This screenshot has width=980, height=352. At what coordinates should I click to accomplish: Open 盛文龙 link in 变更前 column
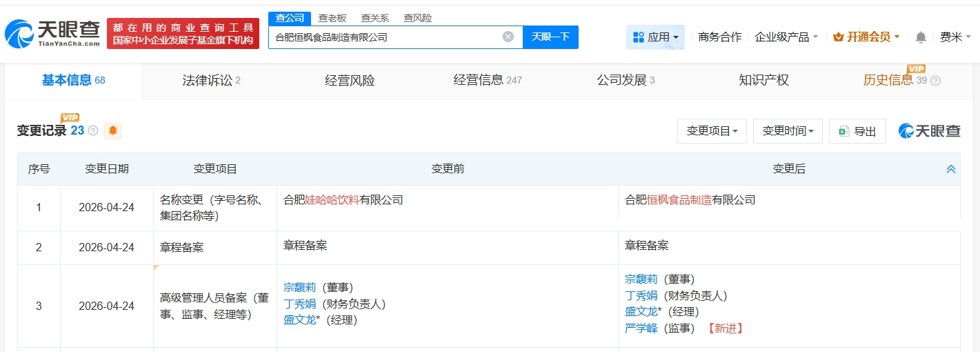click(299, 320)
